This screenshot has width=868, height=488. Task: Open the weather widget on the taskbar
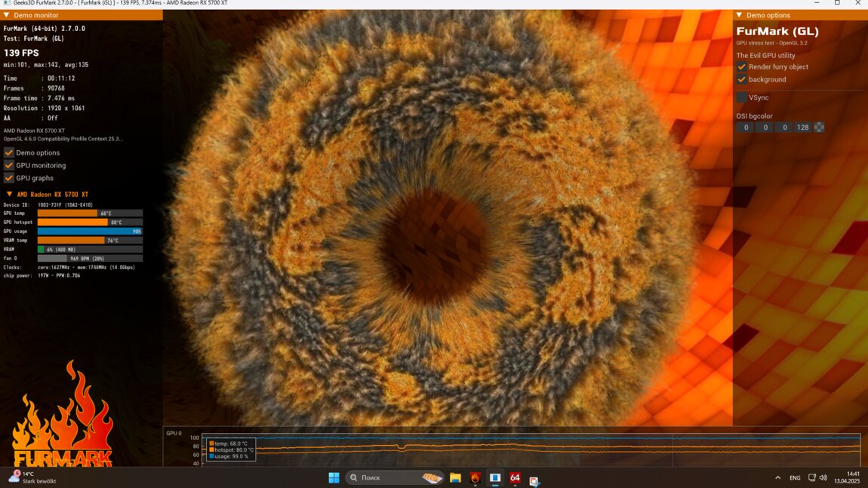click(x=34, y=477)
